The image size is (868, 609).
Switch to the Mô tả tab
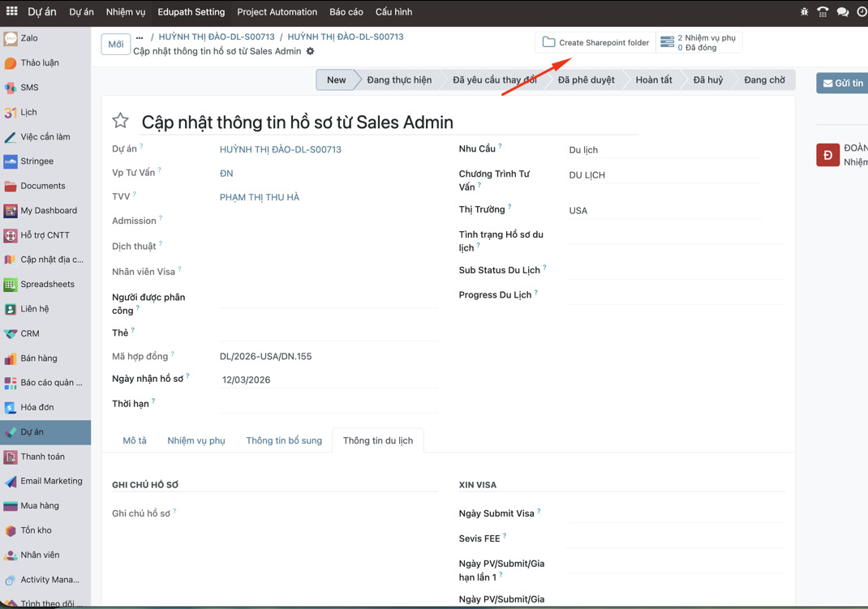click(x=135, y=441)
